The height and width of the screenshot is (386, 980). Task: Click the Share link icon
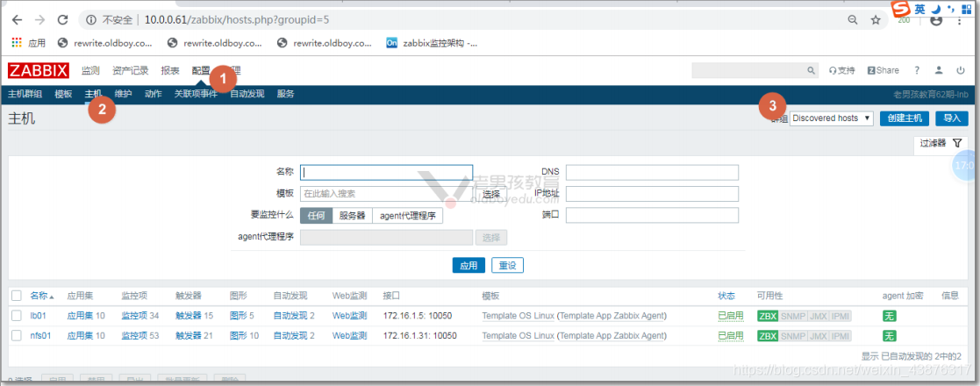pyautogui.click(x=883, y=70)
